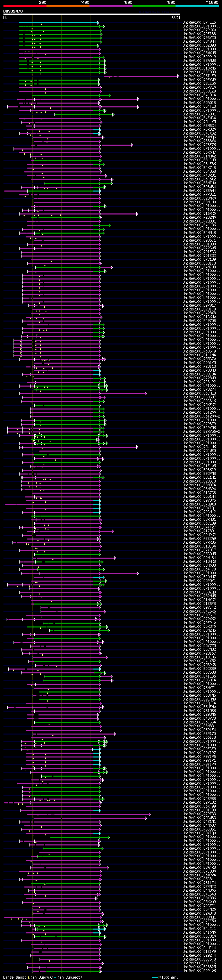Click the UniRef100_B6UEZ9 label

pyautogui.click(x=199, y=92)
